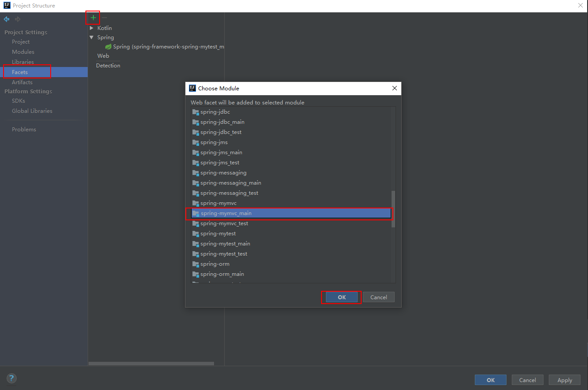588x390 pixels.
Task: Click the module list vertical scrollbar thumb
Action: tap(393, 209)
